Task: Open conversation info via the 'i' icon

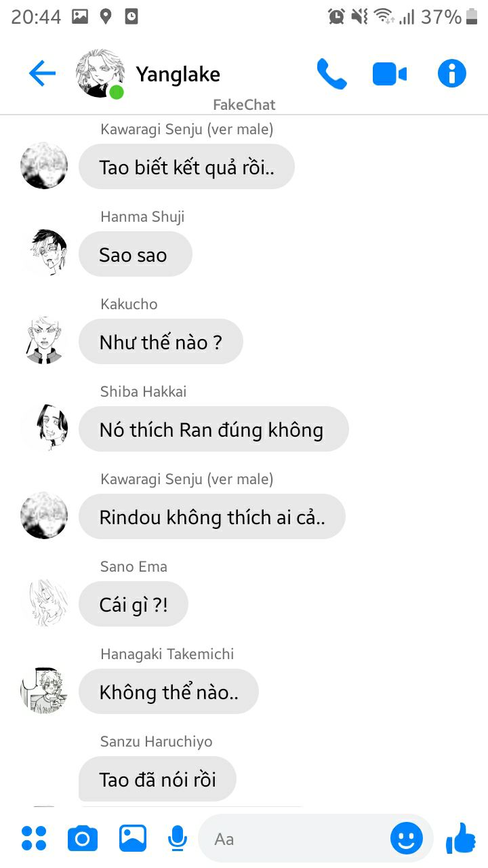Action: click(452, 73)
